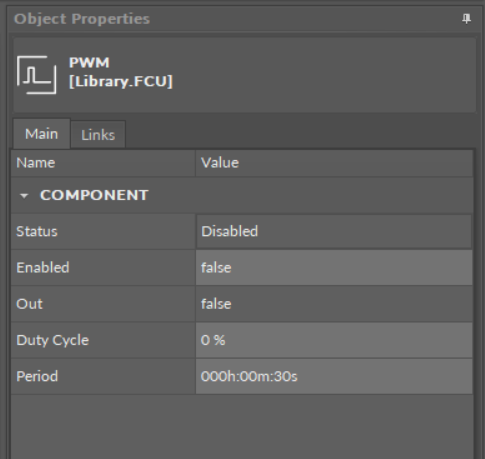Screen dimensions: 485x459
Task: Click the Name column header
Action: tap(103, 163)
